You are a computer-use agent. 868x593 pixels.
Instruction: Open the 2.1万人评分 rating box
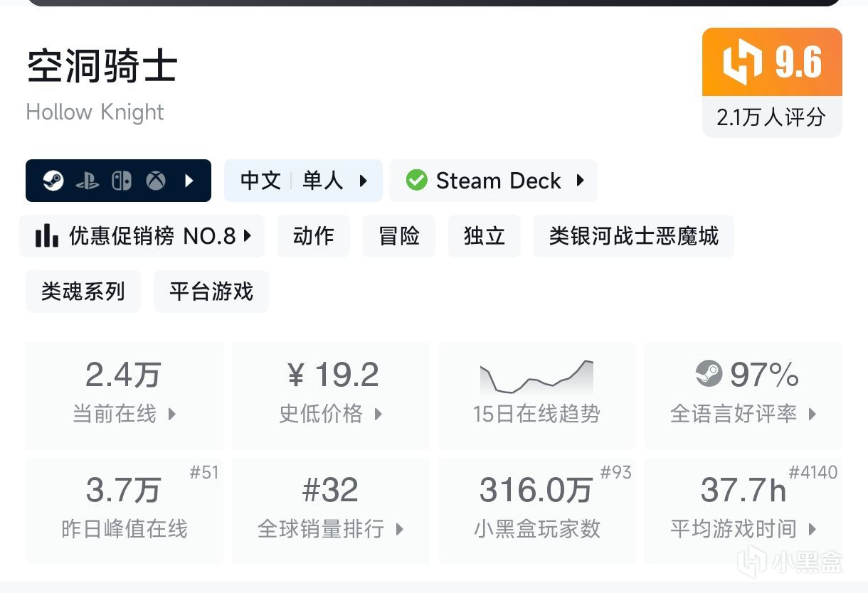coord(771,117)
